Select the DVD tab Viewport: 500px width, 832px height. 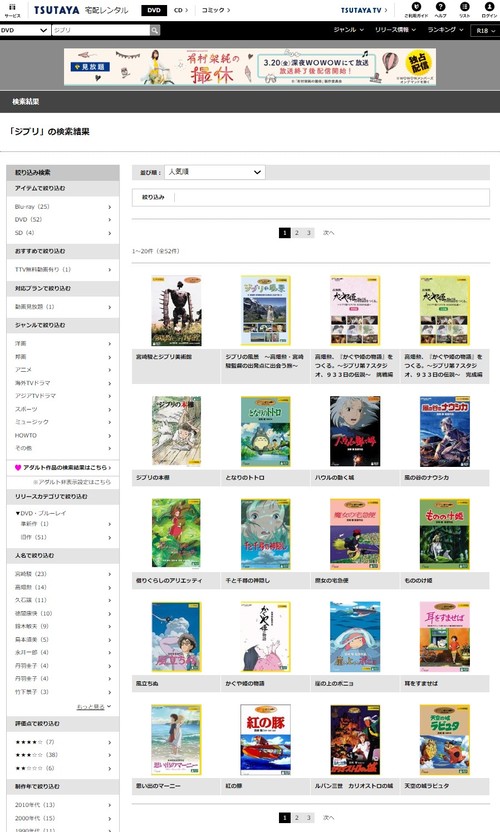(x=154, y=10)
